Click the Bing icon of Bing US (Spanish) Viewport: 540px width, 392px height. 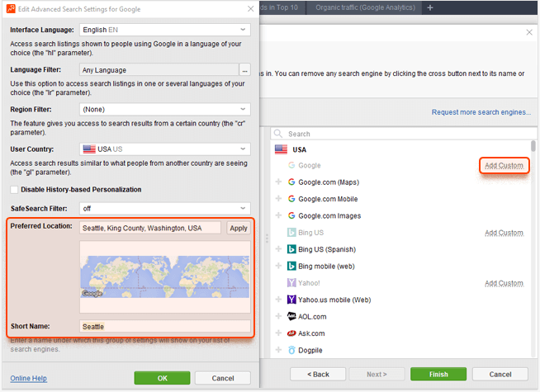(x=291, y=249)
